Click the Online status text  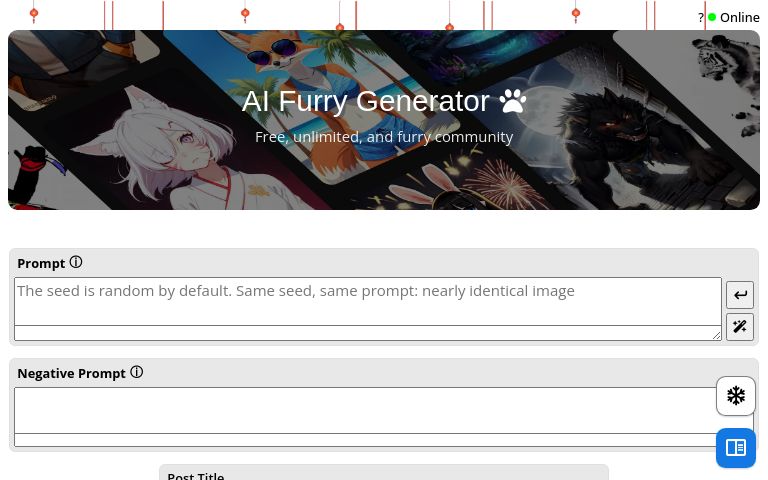coord(740,18)
